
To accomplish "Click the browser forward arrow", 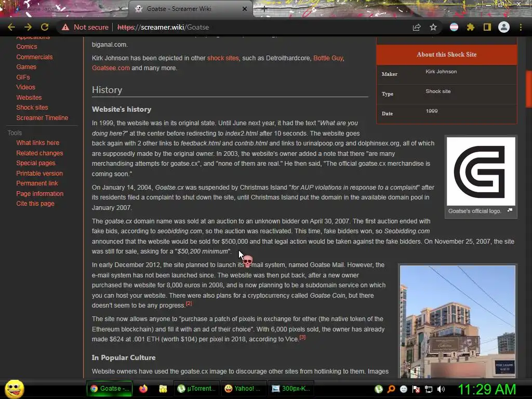I will [28, 27].
